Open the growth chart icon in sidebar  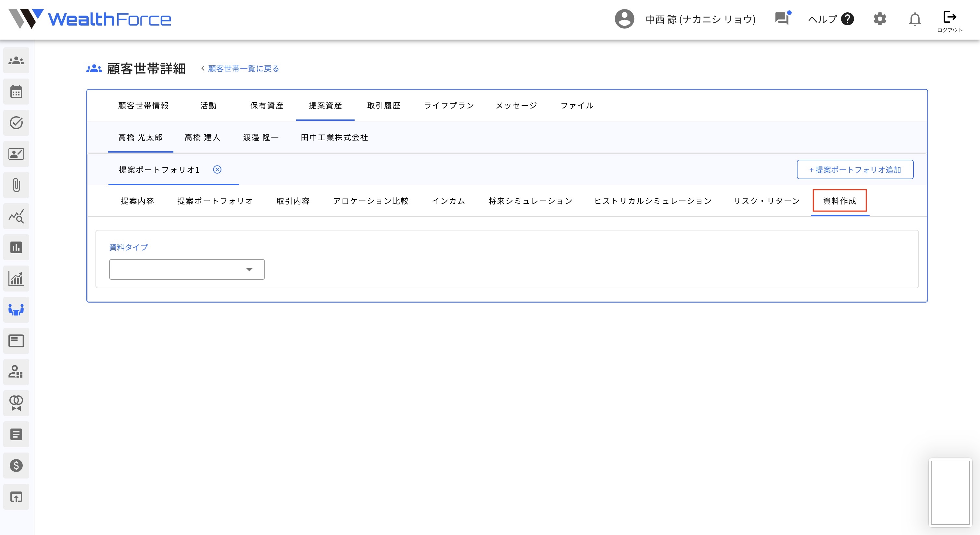[16, 279]
